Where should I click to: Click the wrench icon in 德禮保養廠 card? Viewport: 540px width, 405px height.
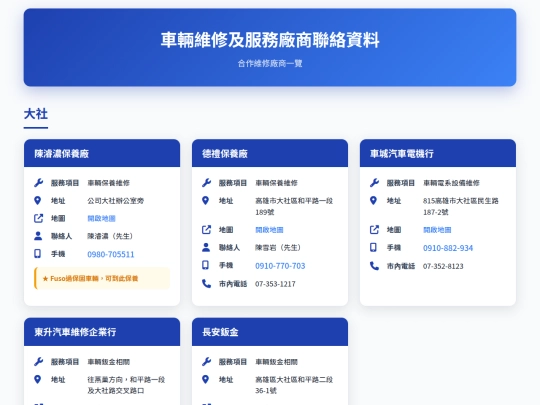pyautogui.click(x=206, y=183)
